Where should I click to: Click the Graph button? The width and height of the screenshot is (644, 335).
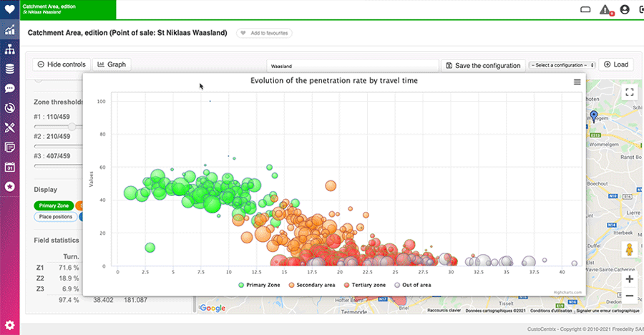coord(111,64)
